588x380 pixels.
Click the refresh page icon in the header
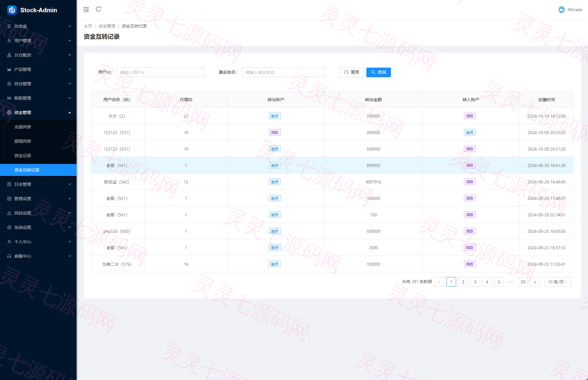pos(98,9)
